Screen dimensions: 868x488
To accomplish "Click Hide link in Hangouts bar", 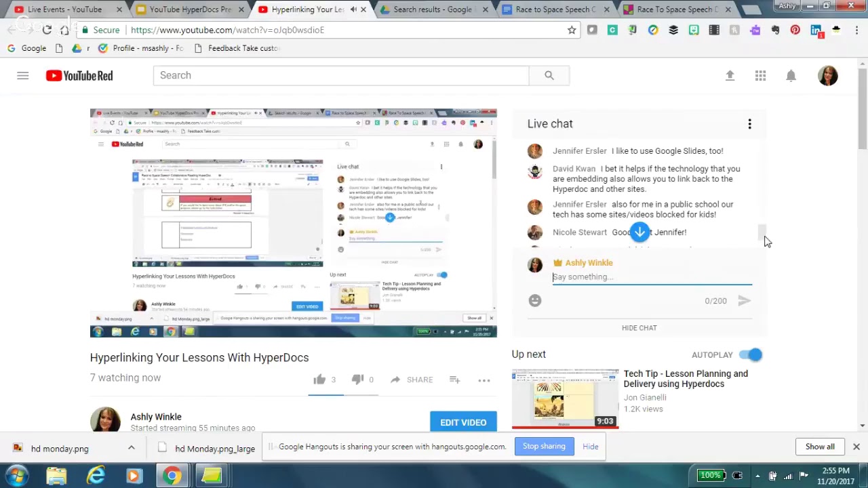I will click(x=591, y=447).
